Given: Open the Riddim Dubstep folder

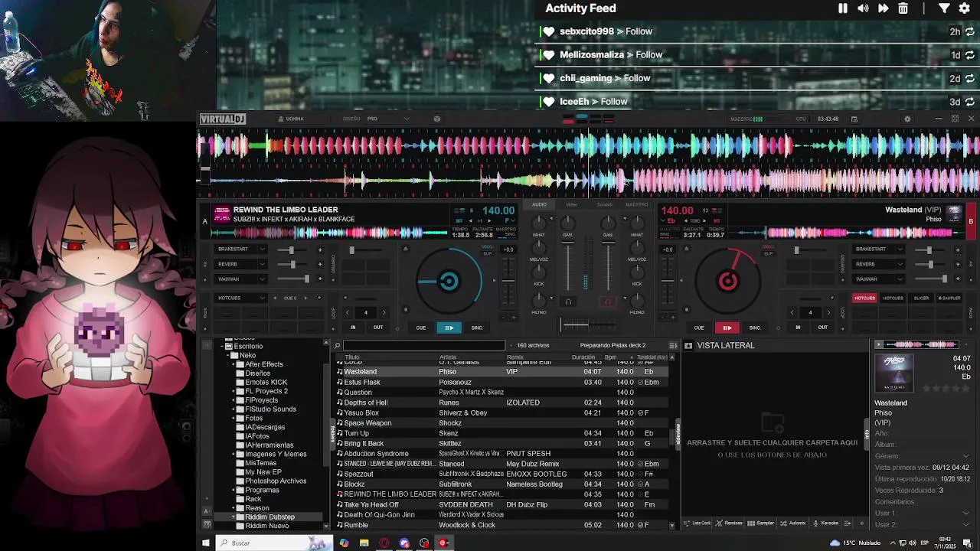Looking at the screenshot, I should tap(269, 517).
